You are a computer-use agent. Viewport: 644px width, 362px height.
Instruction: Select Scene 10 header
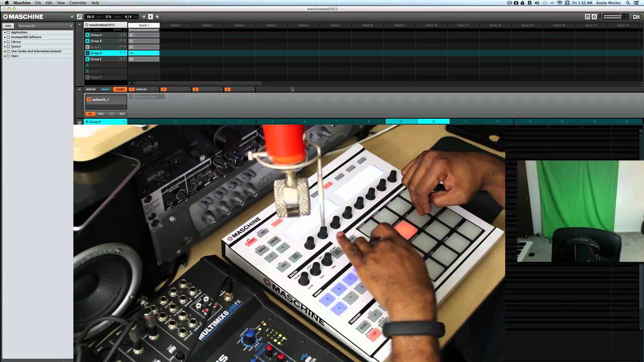point(432,25)
